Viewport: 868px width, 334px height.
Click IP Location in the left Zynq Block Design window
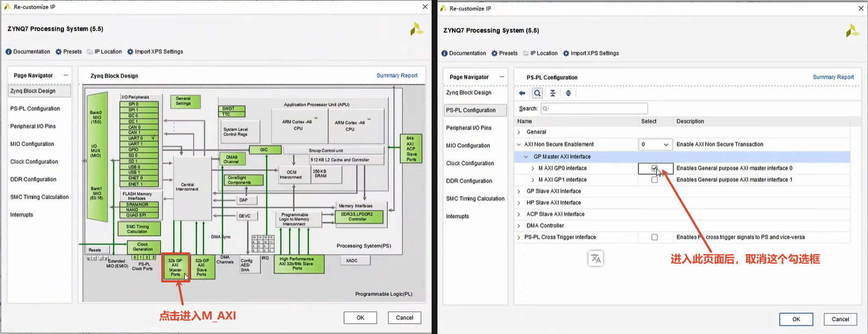pyautogui.click(x=104, y=52)
